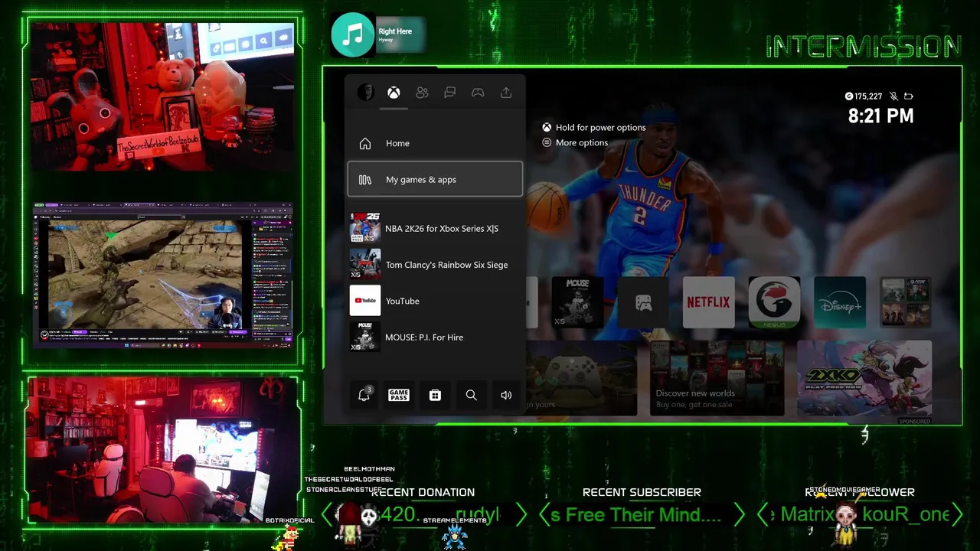Click the Matrix kouR_one follower ticker
The image size is (980, 551).
pos(859,514)
